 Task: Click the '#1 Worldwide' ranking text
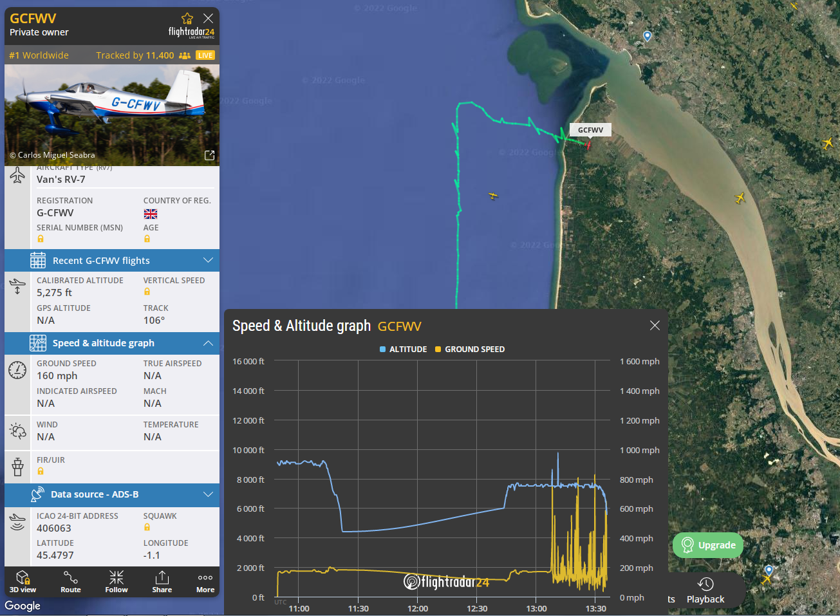pos(39,55)
